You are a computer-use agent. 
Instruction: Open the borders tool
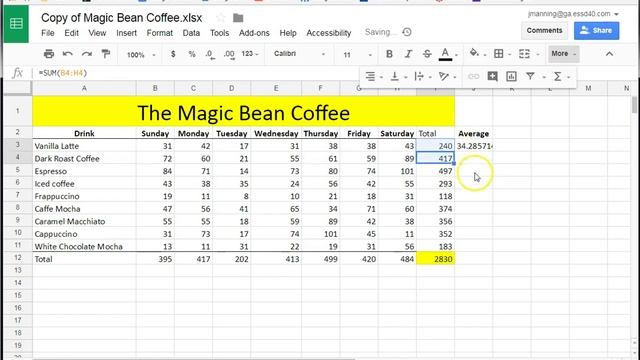[499, 53]
